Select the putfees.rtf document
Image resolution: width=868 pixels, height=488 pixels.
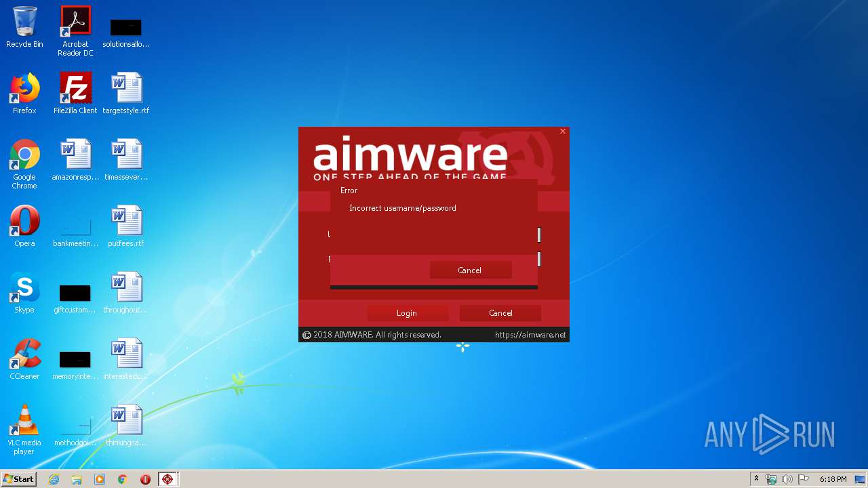point(126,226)
